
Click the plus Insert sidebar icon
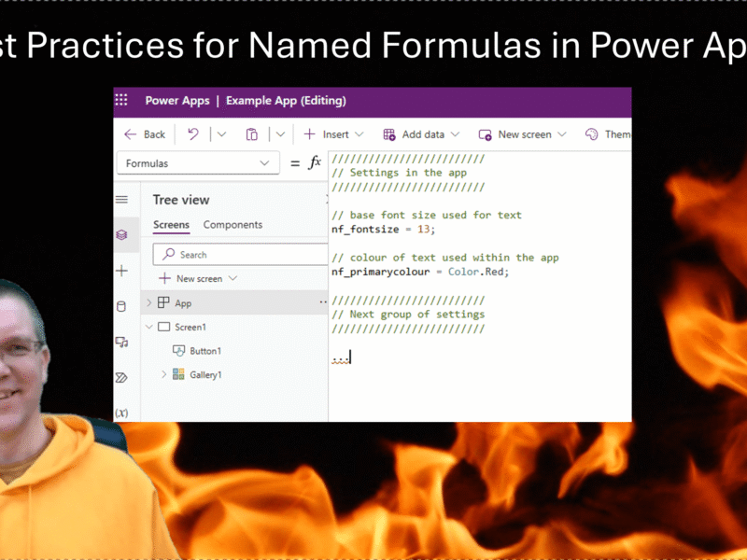pyautogui.click(x=122, y=271)
